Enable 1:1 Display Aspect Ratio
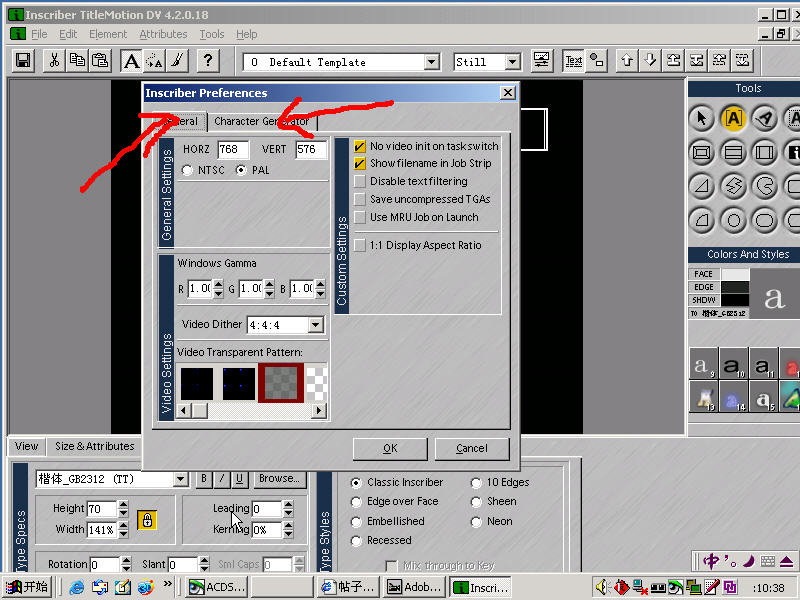 point(360,245)
